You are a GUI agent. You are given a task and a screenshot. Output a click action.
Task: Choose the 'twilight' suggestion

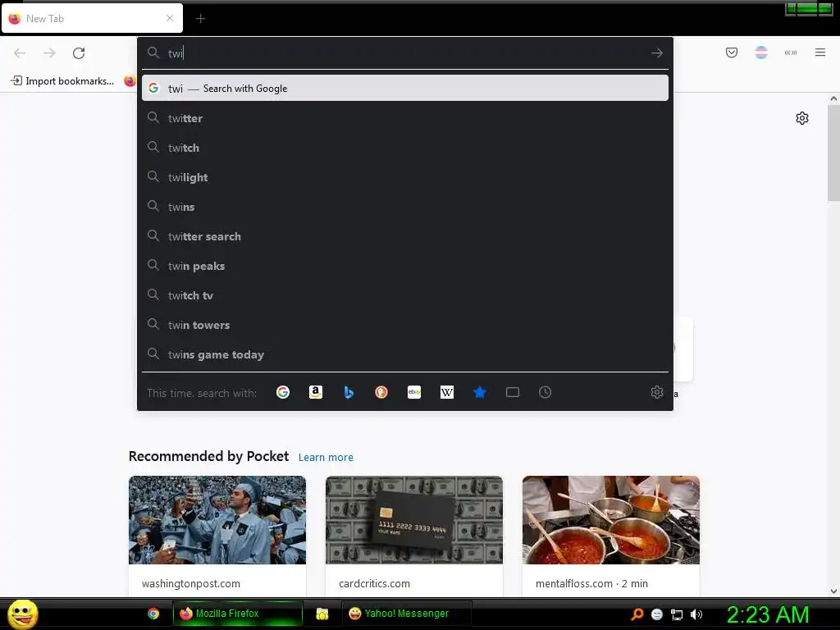(405, 177)
